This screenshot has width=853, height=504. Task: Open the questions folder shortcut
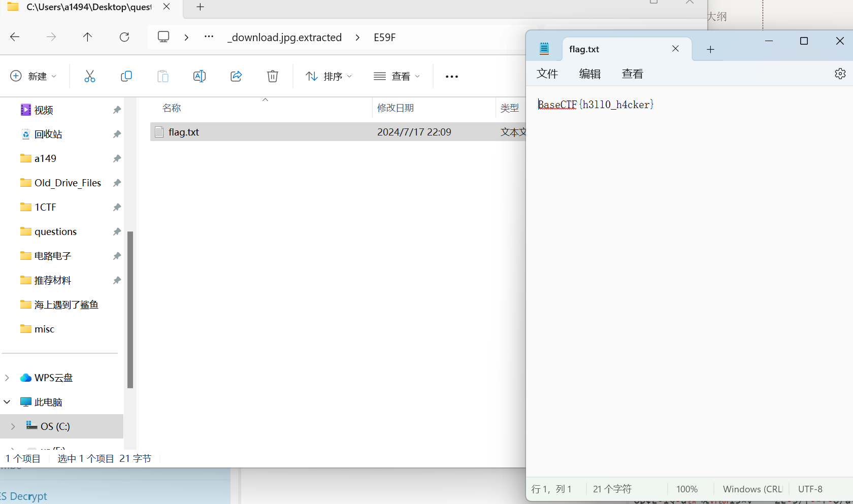click(55, 232)
